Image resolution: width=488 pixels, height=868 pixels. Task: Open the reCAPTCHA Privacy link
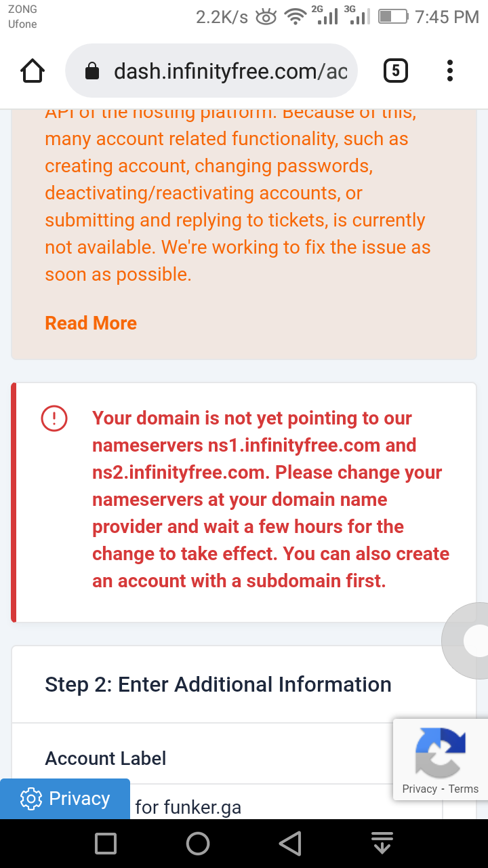click(419, 789)
